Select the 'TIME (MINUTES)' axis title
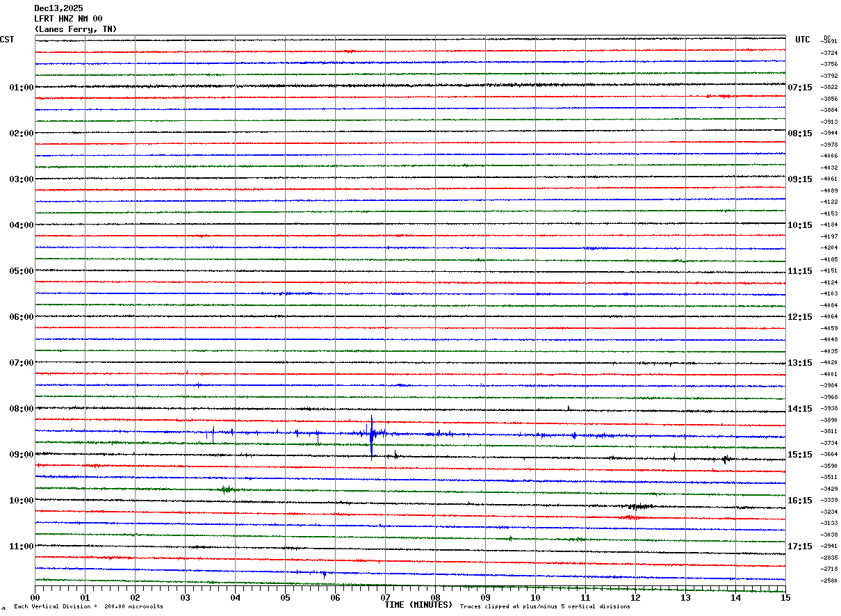841x616 pixels. (418, 605)
